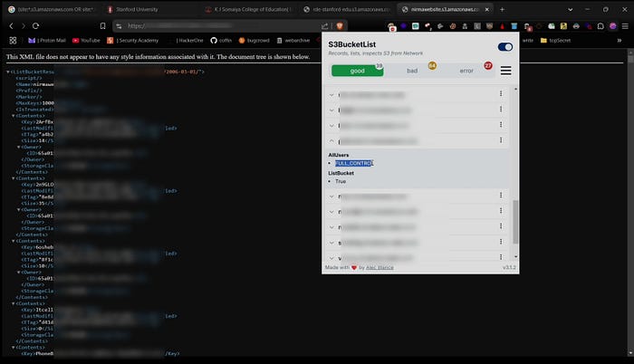634x364 pixels.
Task: Click the red droplet extension icon
Action: pyautogui.click(x=502, y=26)
